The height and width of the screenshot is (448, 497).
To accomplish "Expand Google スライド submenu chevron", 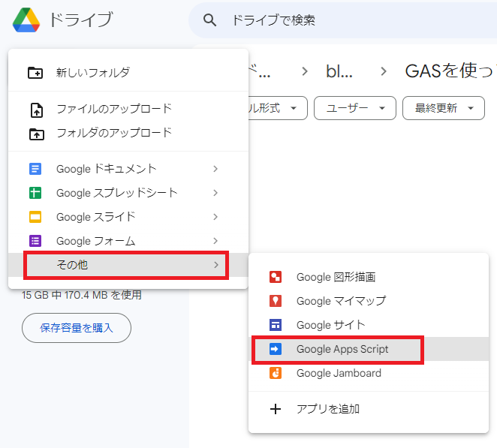I will coord(215,217).
